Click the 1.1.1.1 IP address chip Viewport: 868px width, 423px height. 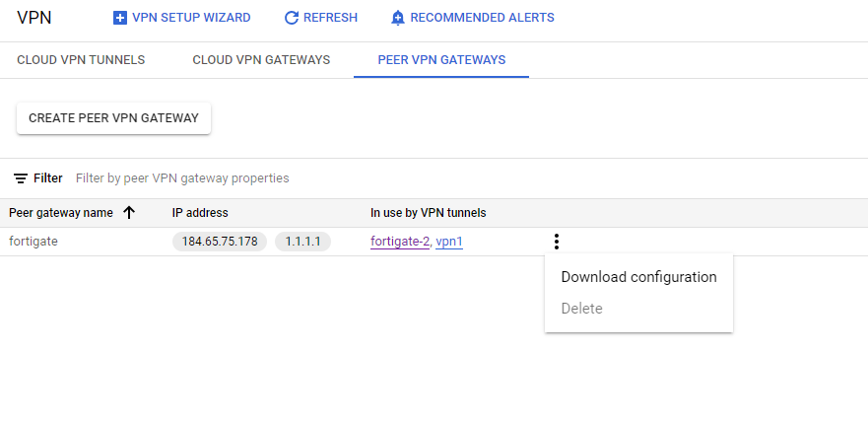pyautogui.click(x=302, y=242)
